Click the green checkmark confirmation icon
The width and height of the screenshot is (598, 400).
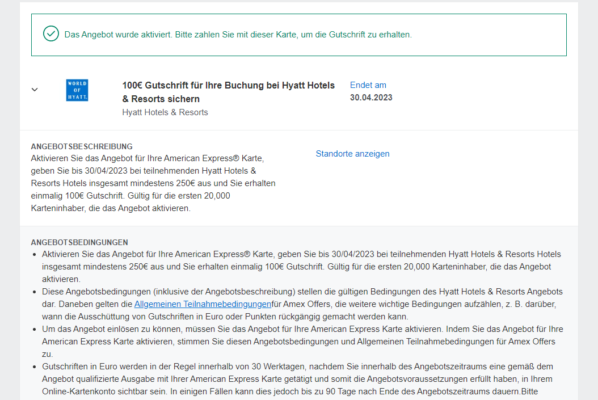coord(51,34)
